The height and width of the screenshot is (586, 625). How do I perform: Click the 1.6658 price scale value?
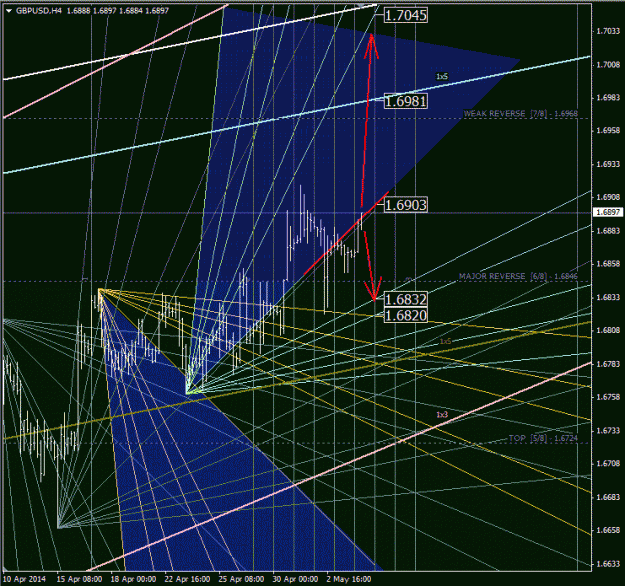(x=608, y=531)
